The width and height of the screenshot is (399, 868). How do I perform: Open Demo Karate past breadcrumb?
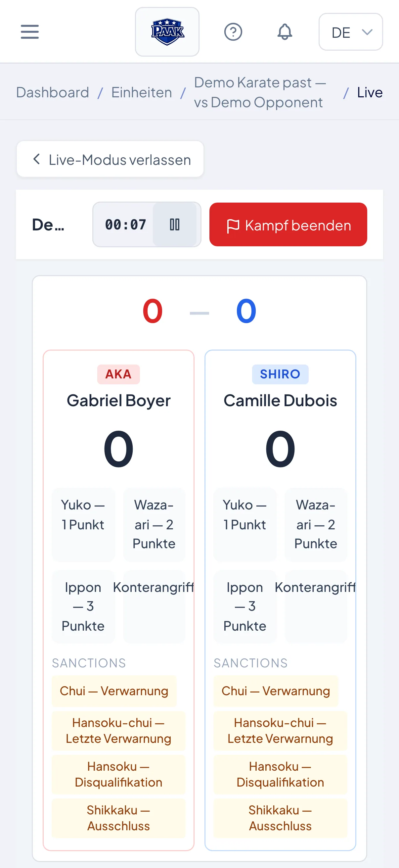260,92
